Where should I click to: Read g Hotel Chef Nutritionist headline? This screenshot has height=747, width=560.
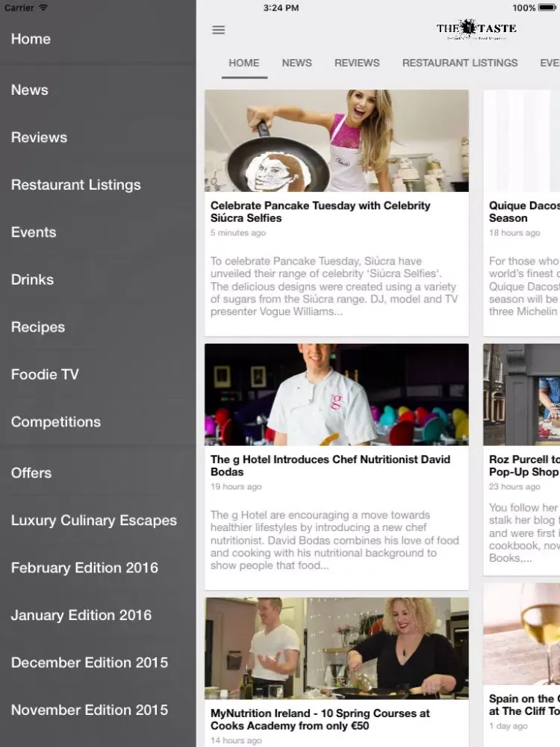330,465
